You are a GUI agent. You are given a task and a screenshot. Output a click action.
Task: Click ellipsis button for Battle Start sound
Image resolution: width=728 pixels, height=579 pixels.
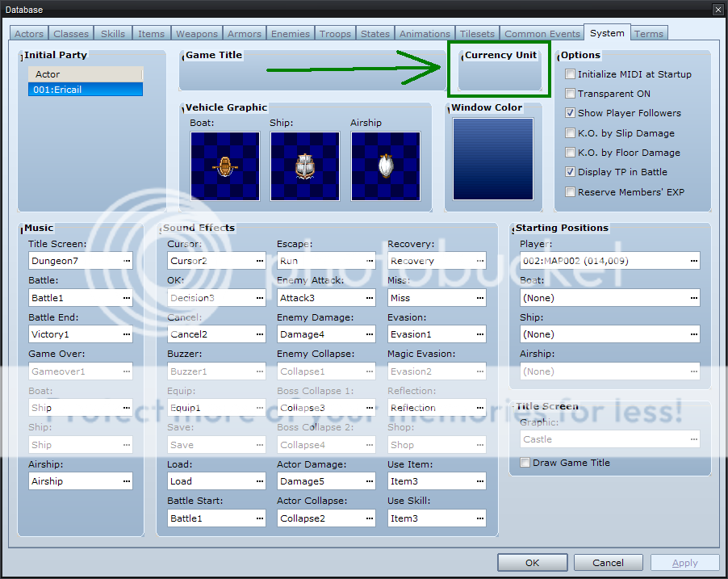click(x=259, y=518)
